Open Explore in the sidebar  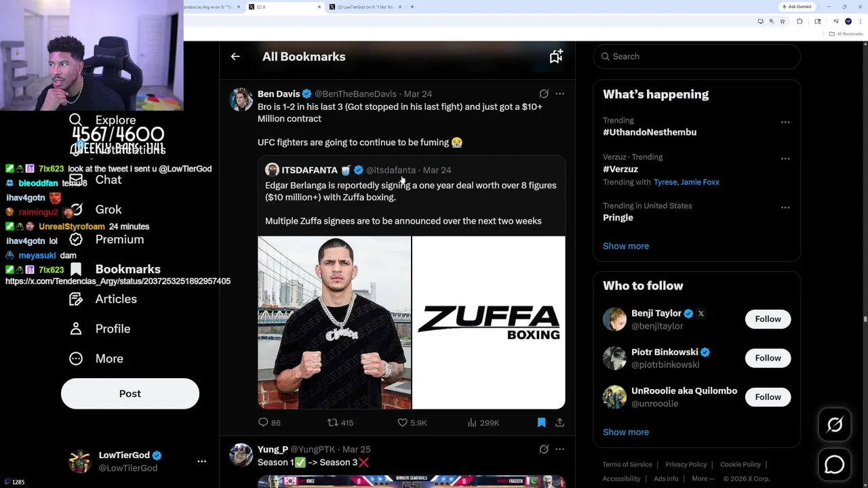coord(102,120)
